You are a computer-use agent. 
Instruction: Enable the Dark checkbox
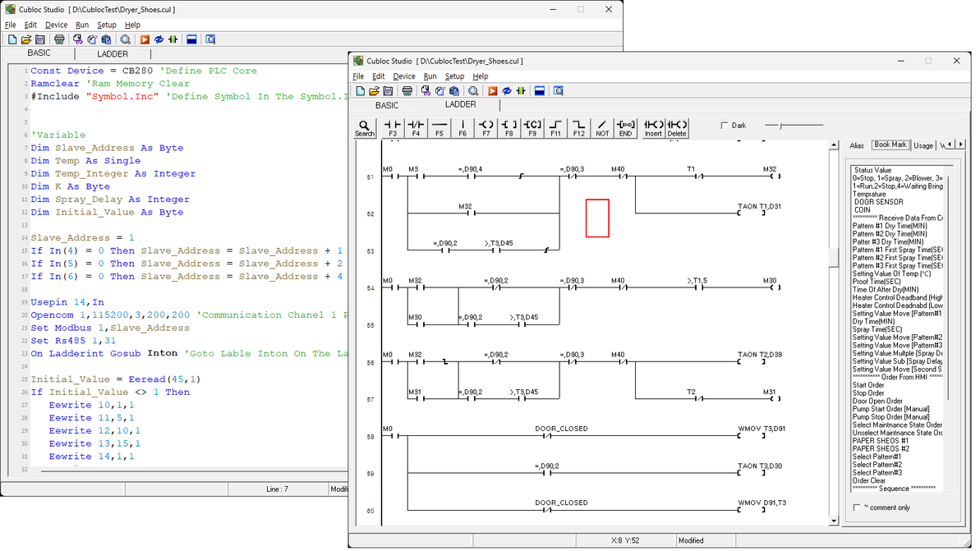click(x=724, y=126)
